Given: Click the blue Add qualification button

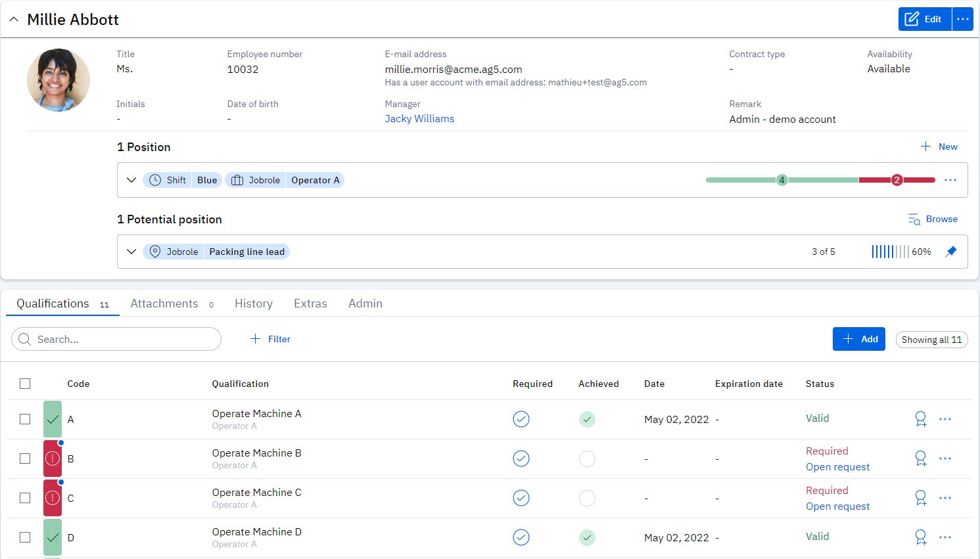Looking at the screenshot, I should 858,339.
